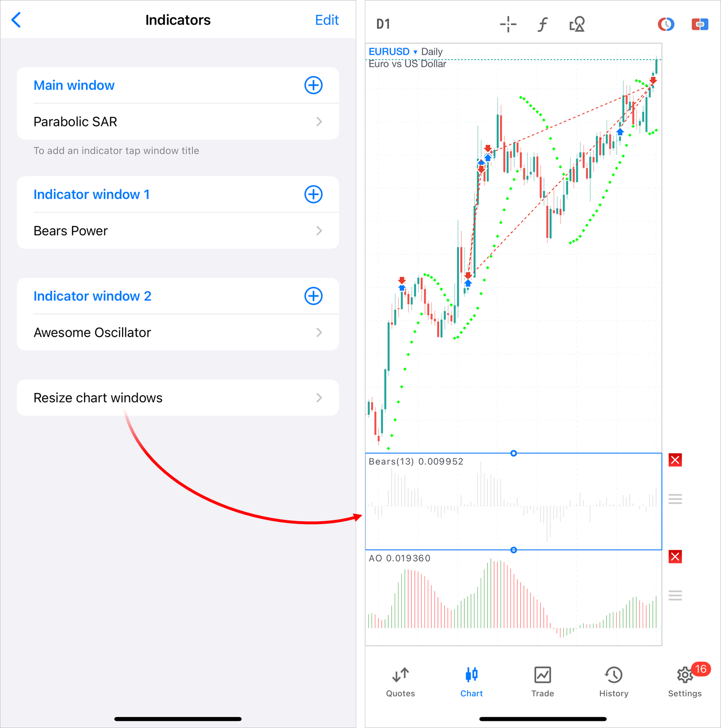Open the Resize chart windows option
This screenshot has width=721, height=728.
[x=178, y=398]
